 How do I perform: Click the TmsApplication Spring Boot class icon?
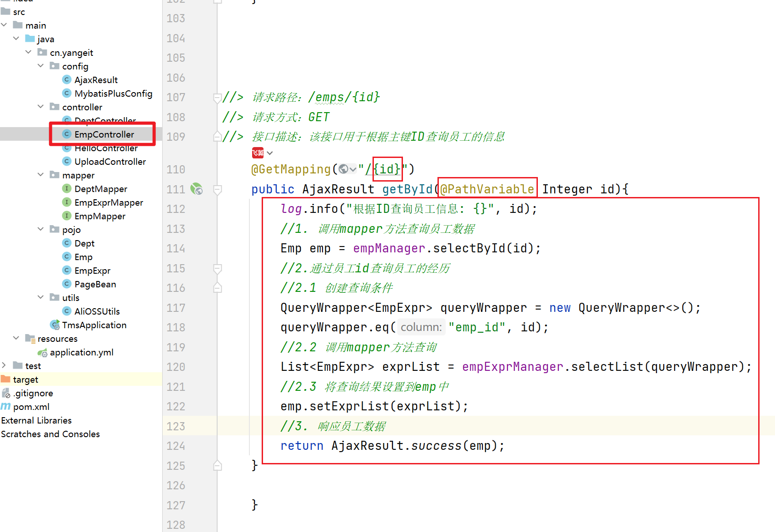tap(55, 325)
